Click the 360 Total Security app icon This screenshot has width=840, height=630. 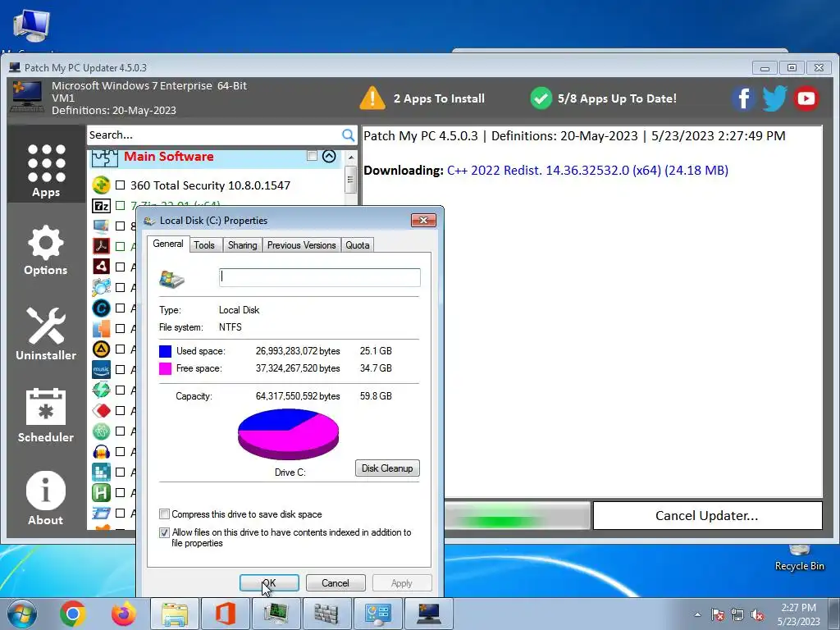[x=101, y=185]
